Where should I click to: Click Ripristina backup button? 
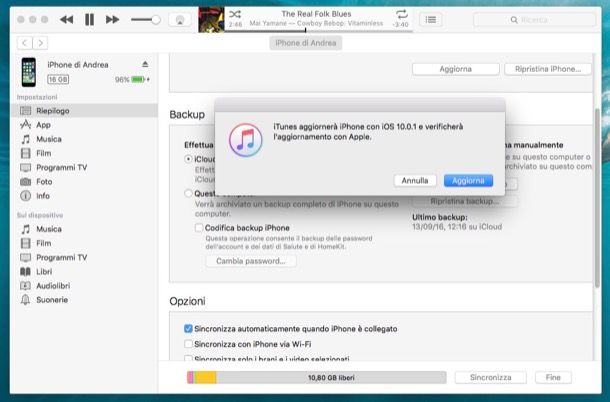click(x=465, y=201)
